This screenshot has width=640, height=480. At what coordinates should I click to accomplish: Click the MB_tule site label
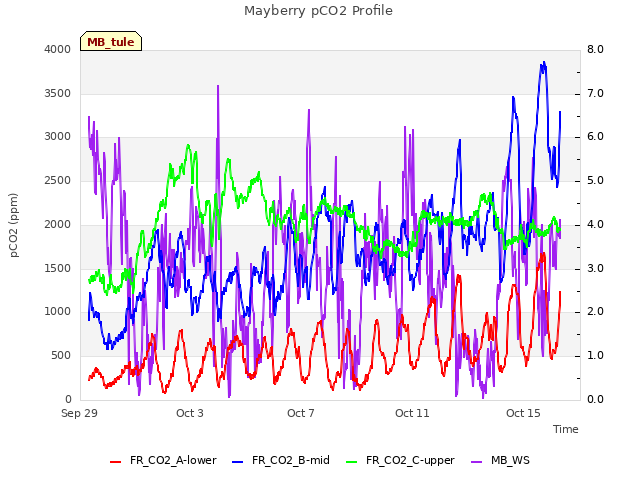(x=111, y=41)
